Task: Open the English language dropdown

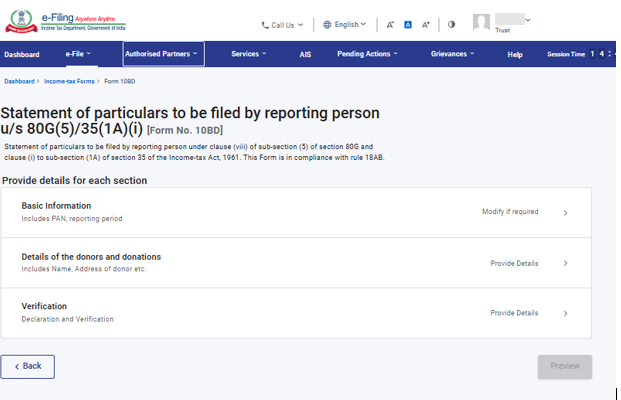Action: [345, 24]
